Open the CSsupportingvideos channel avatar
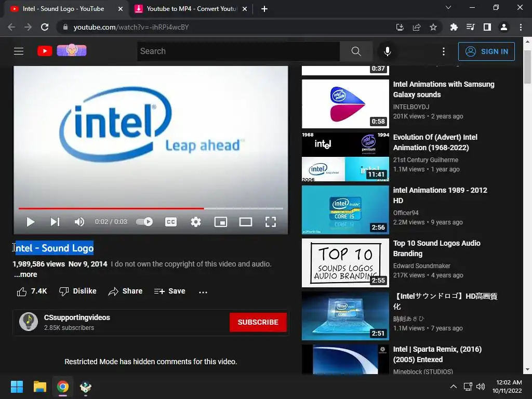 tap(29, 322)
